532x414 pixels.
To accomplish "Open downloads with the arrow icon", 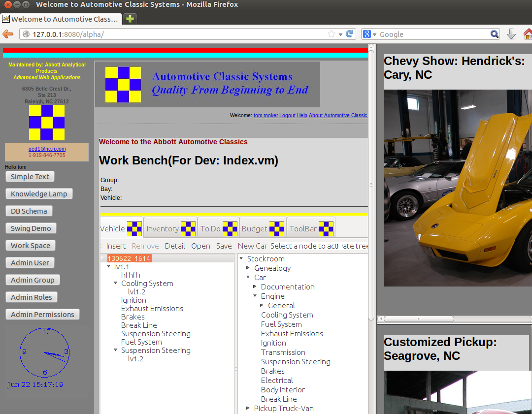I will point(511,34).
